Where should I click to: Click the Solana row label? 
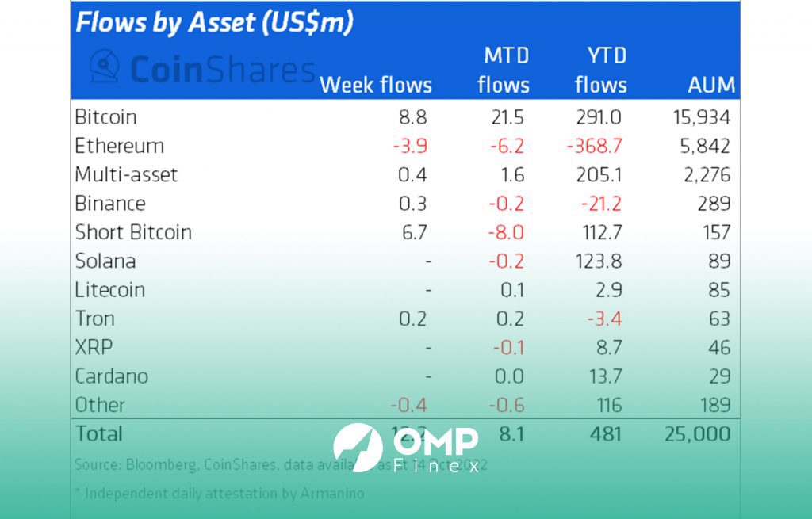(105, 261)
